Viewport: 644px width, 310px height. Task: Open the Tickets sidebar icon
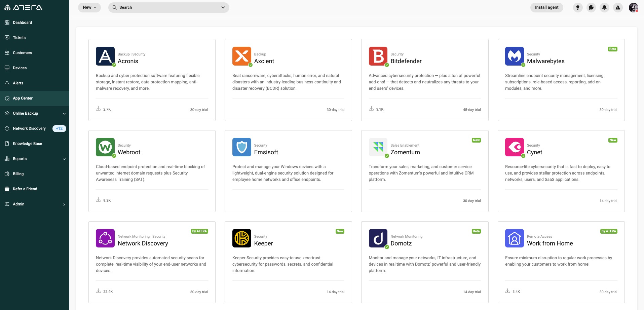point(7,38)
